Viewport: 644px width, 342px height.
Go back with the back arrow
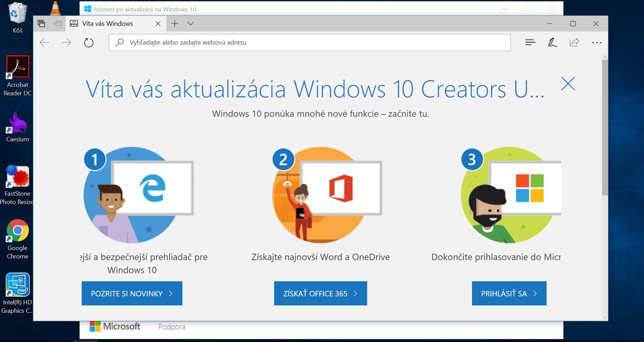44,42
